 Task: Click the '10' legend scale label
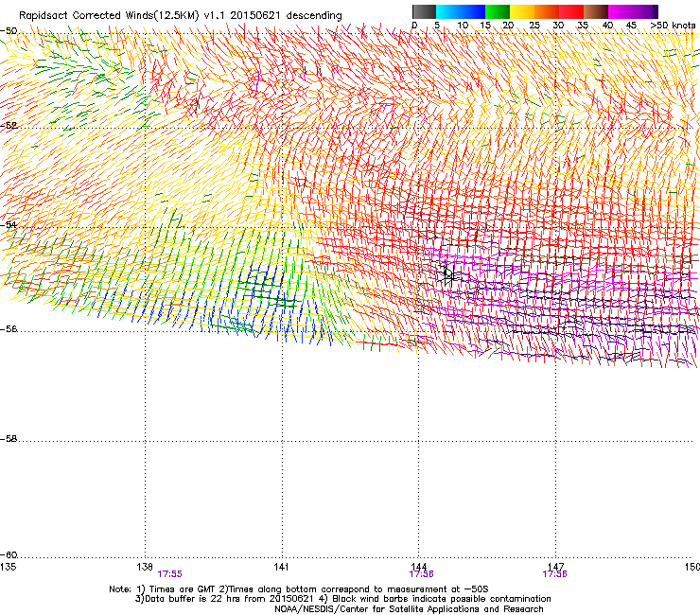pyautogui.click(x=463, y=26)
